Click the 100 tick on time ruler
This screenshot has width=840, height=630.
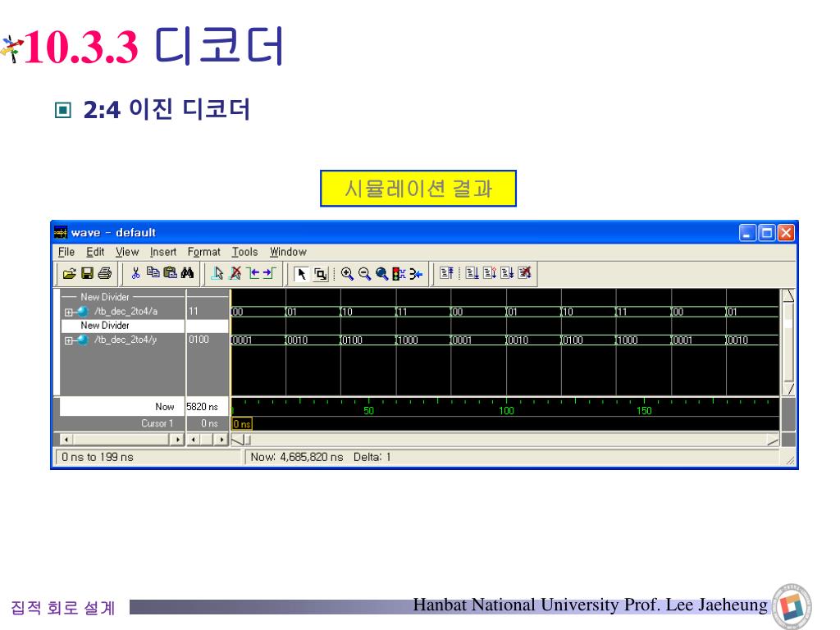506,410
